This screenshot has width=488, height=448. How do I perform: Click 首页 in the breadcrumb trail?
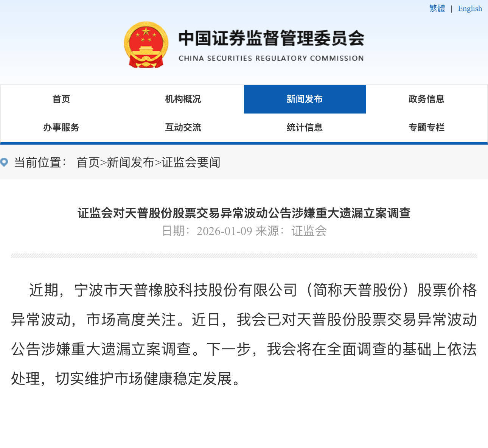88,163
